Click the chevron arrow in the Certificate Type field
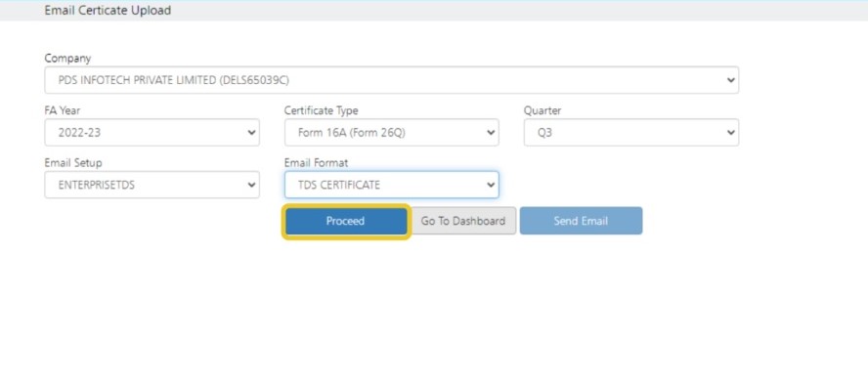The image size is (868, 382). tap(491, 133)
